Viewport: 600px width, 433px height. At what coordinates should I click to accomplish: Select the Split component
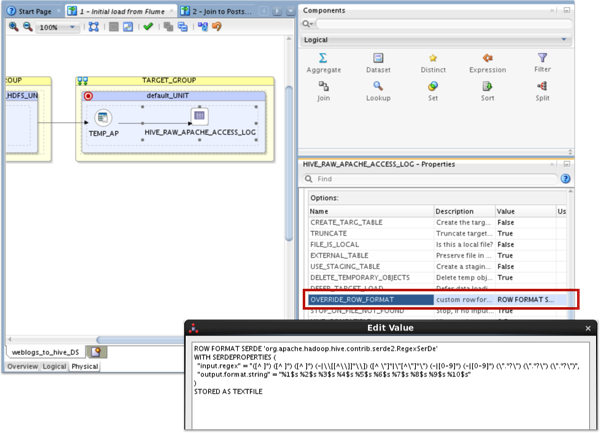pyautogui.click(x=542, y=91)
